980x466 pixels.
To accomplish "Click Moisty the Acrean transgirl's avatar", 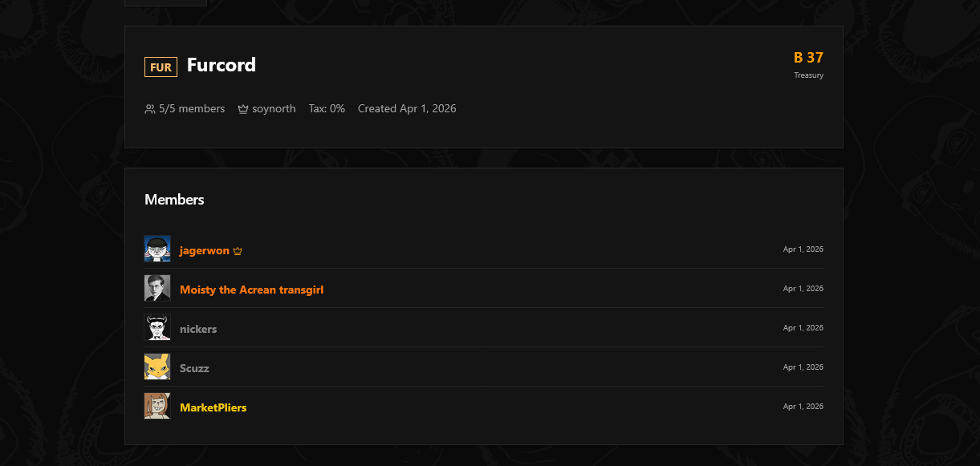I will tap(157, 289).
